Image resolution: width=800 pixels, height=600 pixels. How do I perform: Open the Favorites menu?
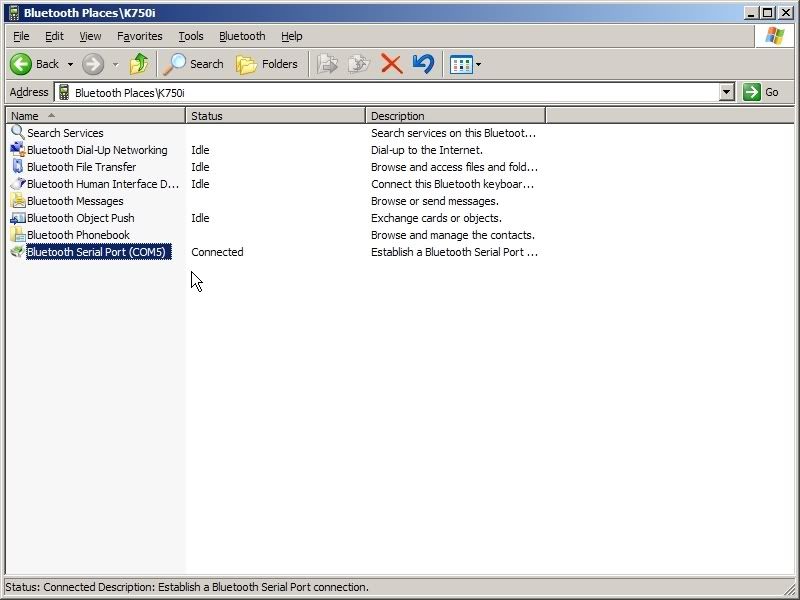139,36
